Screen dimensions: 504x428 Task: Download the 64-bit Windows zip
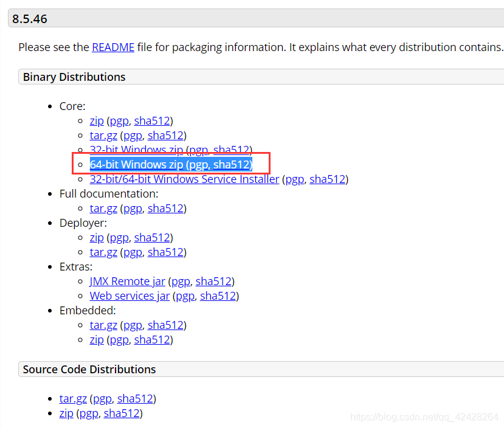(x=136, y=165)
